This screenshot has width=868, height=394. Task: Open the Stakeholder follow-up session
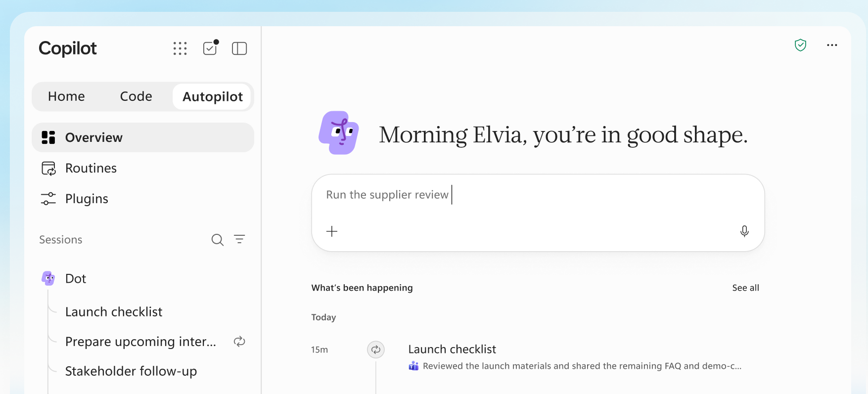pyautogui.click(x=131, y=371)
